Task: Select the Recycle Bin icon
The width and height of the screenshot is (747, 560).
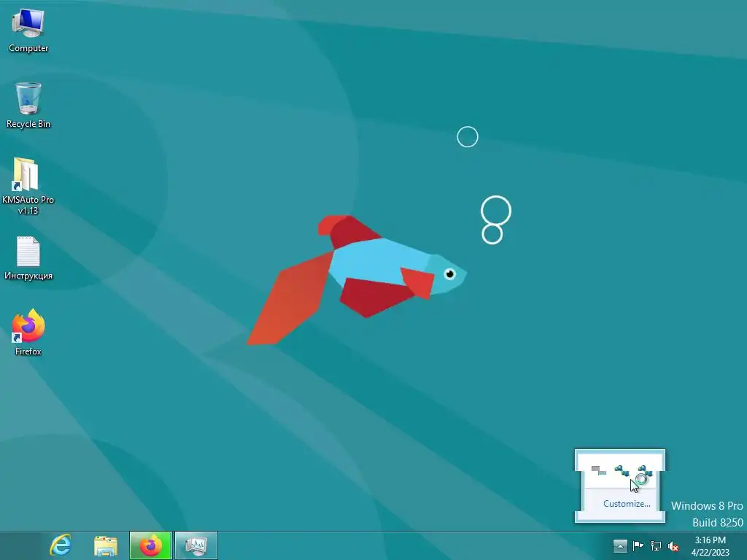Action: pyautogui.click(x=28, y=106)
